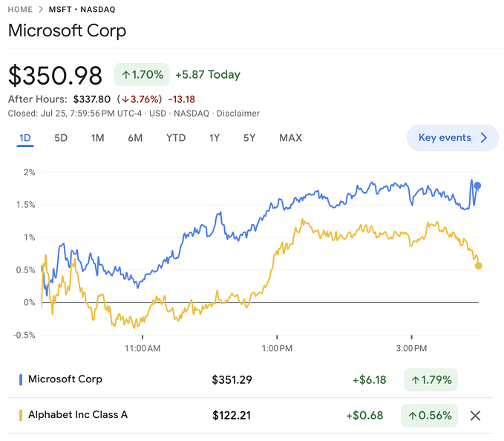
Task: Click the Key events chevron arrow
Action: tap(484, 137)
